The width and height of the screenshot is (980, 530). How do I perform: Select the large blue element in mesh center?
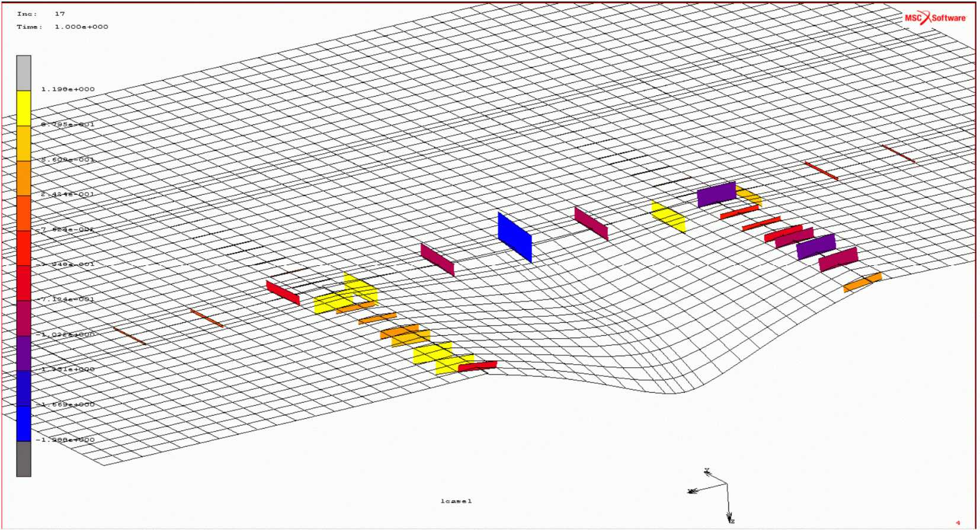(514, 237)
